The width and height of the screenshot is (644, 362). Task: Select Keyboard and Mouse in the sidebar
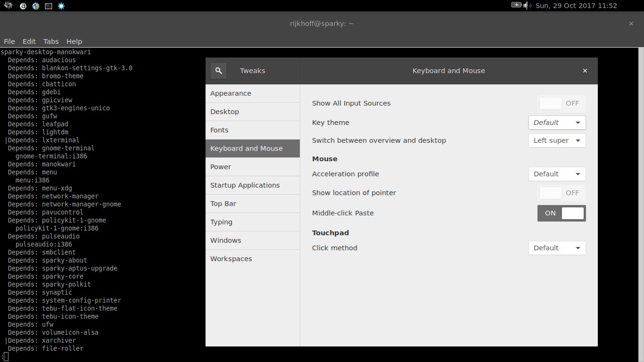(x=253, y=148)
